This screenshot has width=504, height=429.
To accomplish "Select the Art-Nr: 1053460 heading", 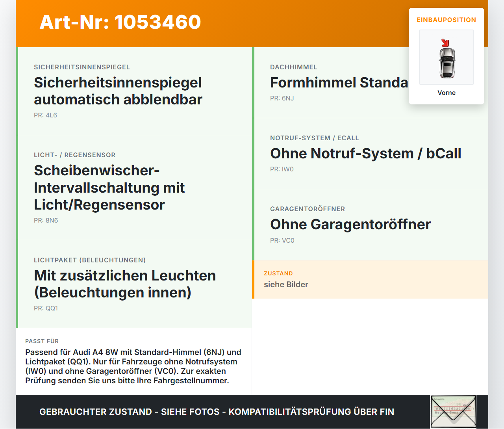I will (x=120, y=22).
